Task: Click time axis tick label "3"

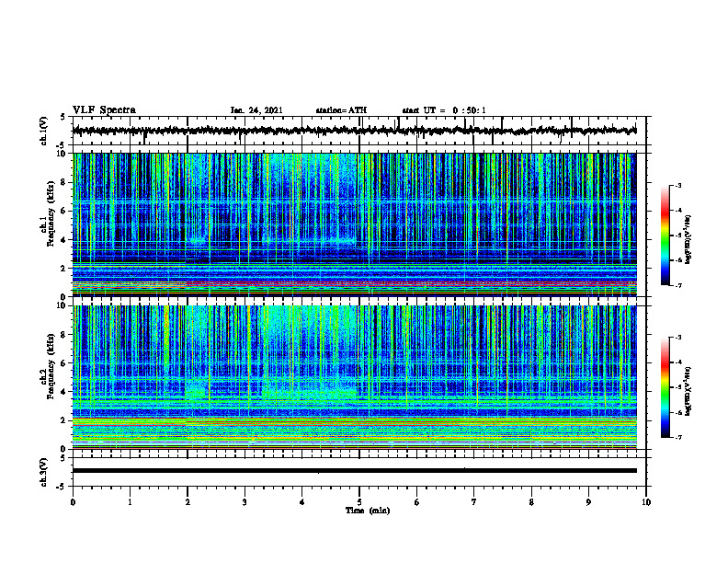Action: pyautogui.click(x=245, y=502)
